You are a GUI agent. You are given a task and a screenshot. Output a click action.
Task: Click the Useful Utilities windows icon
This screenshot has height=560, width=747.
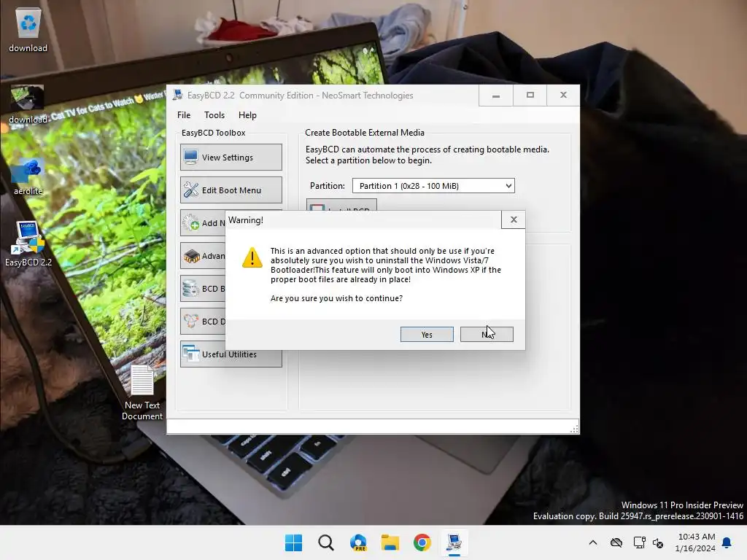(x=192, y=354)
